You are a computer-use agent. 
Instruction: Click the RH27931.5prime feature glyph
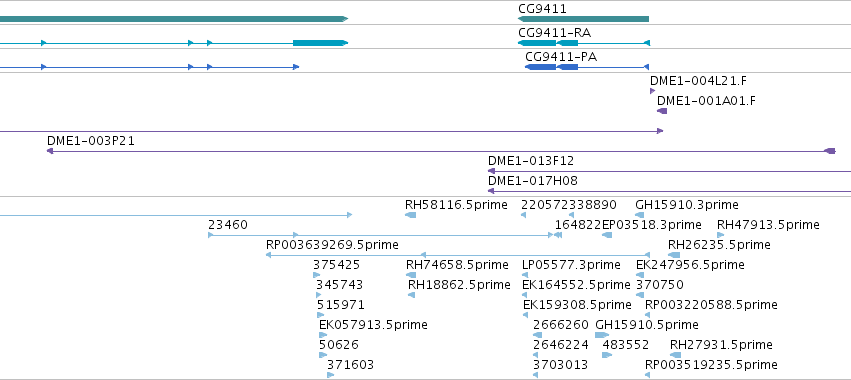click(x=675, y=355)
